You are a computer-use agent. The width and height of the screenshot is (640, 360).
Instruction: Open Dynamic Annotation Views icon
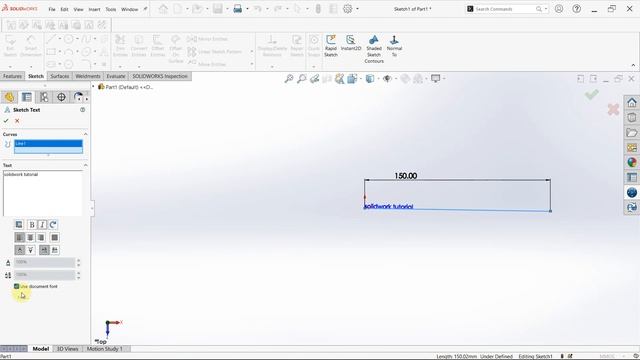point(339,78)
